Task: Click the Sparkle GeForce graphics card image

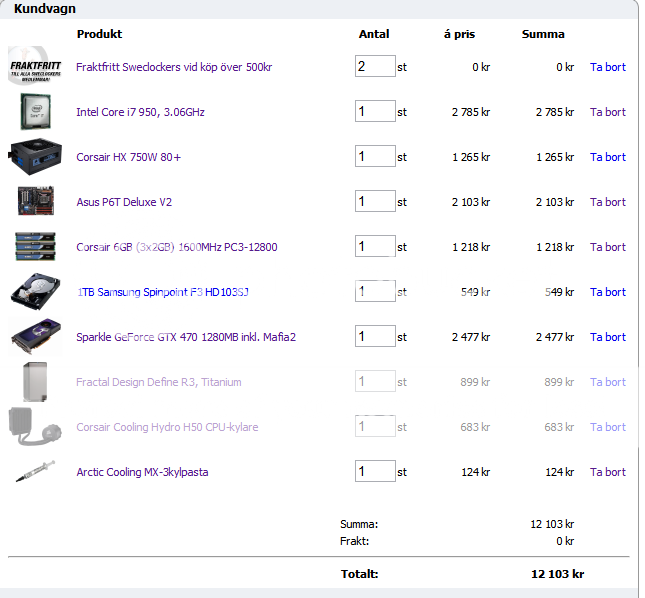Action: (35, 337)
